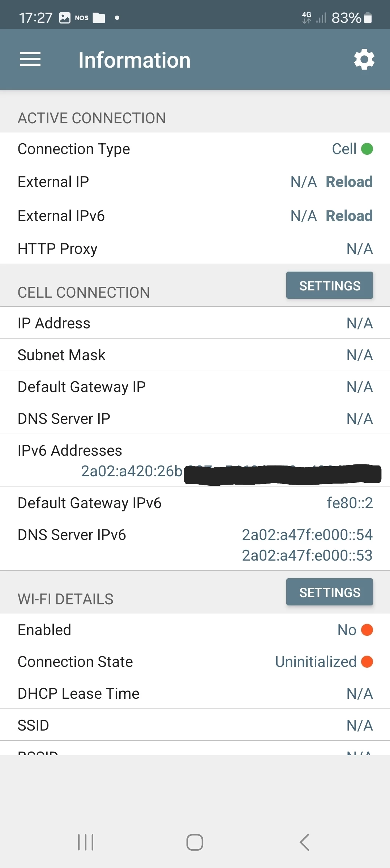This screenshot has width=390, height=868.
Task: Select the DNS Server IPv6 address ending ::54
Action: (307, 535)
